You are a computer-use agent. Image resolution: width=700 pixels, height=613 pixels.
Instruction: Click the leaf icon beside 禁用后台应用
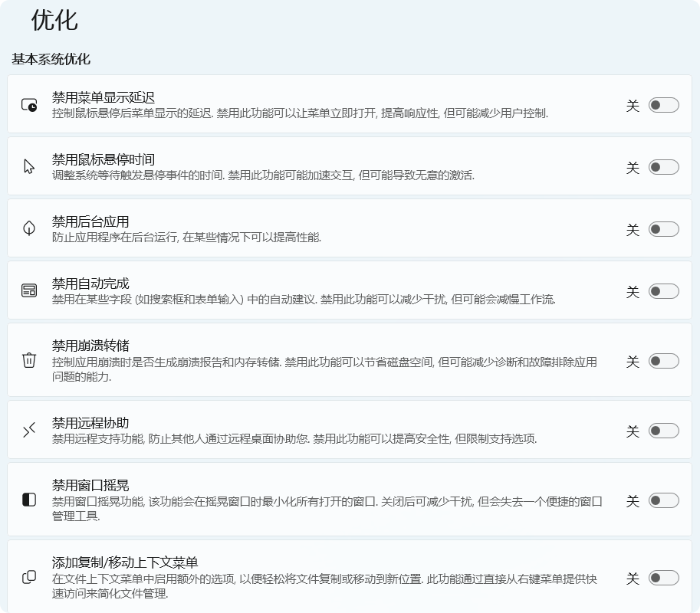(x=29, y=229)
